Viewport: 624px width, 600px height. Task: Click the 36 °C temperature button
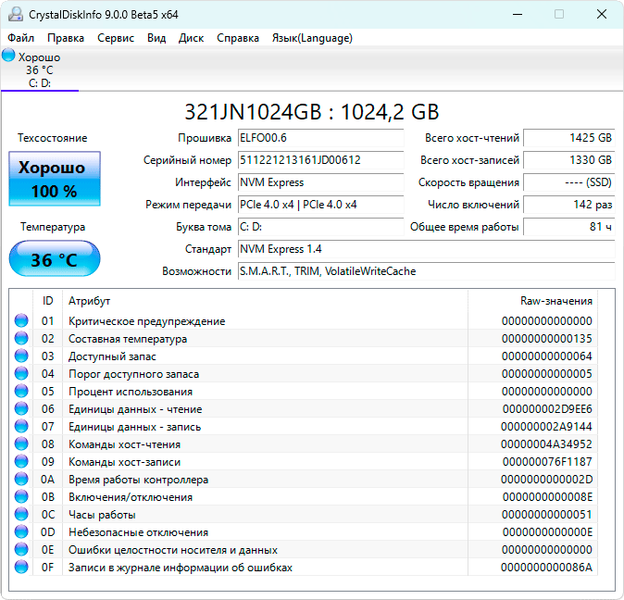(54, 260)
